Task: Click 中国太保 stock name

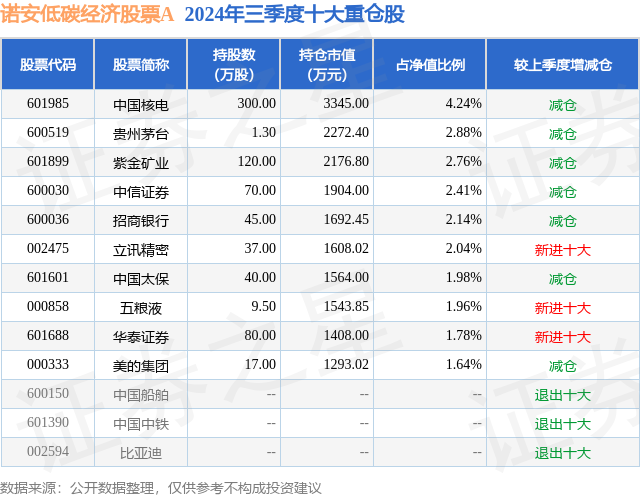Action: tap(141, 278)
